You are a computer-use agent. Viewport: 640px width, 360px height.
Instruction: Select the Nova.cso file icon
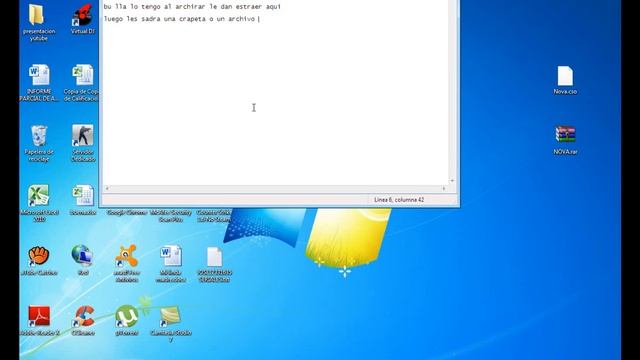(x=565, y=76)
